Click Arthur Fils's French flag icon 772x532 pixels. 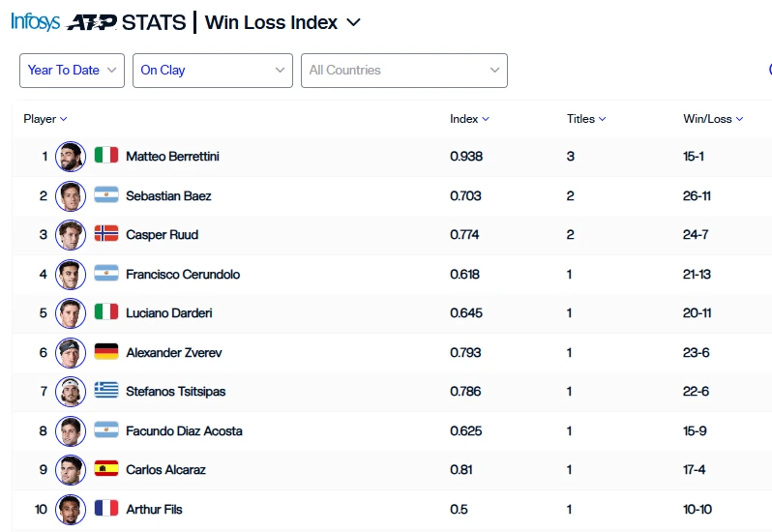[x=106, y=508]
